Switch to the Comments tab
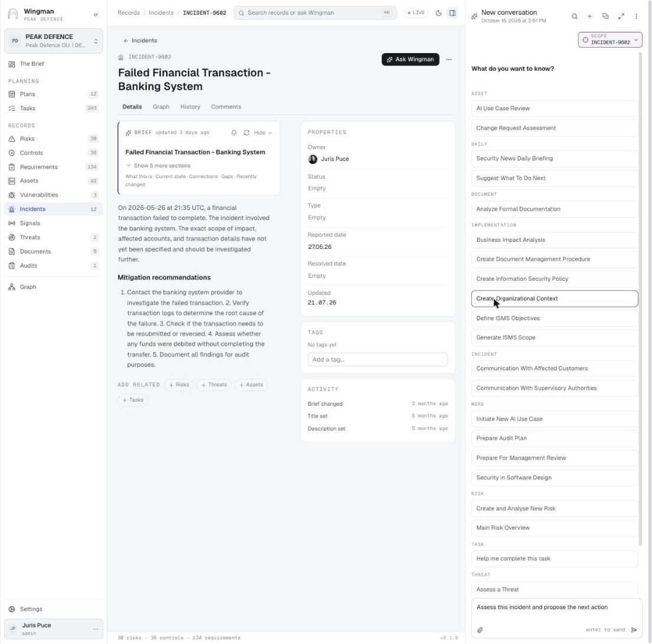 226,107
